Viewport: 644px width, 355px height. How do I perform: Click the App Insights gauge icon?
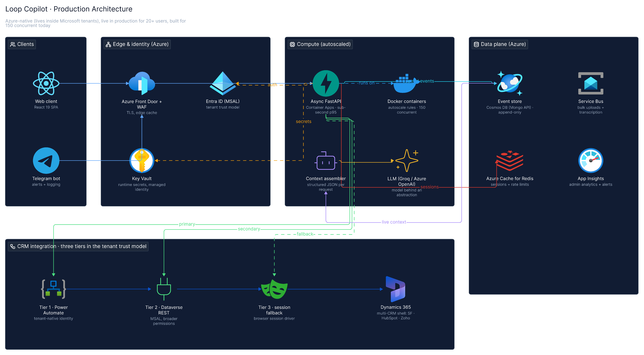[x=590, y=161]
